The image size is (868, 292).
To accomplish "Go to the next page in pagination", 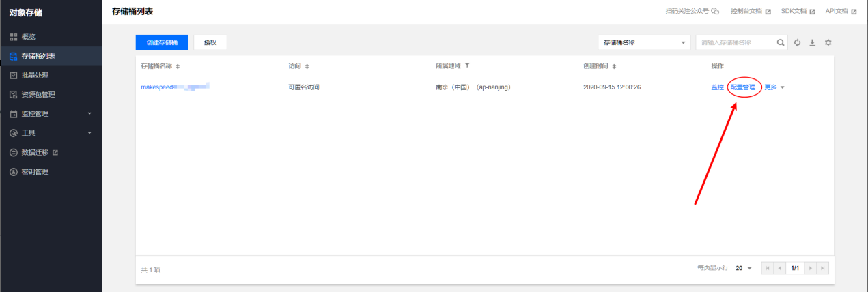I will coord(811,269).
